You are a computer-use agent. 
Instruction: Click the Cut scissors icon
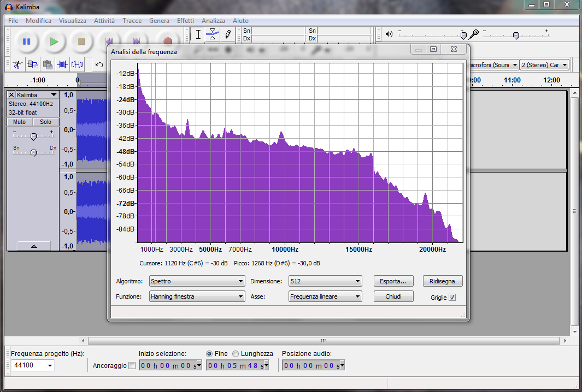click(17, 64)
